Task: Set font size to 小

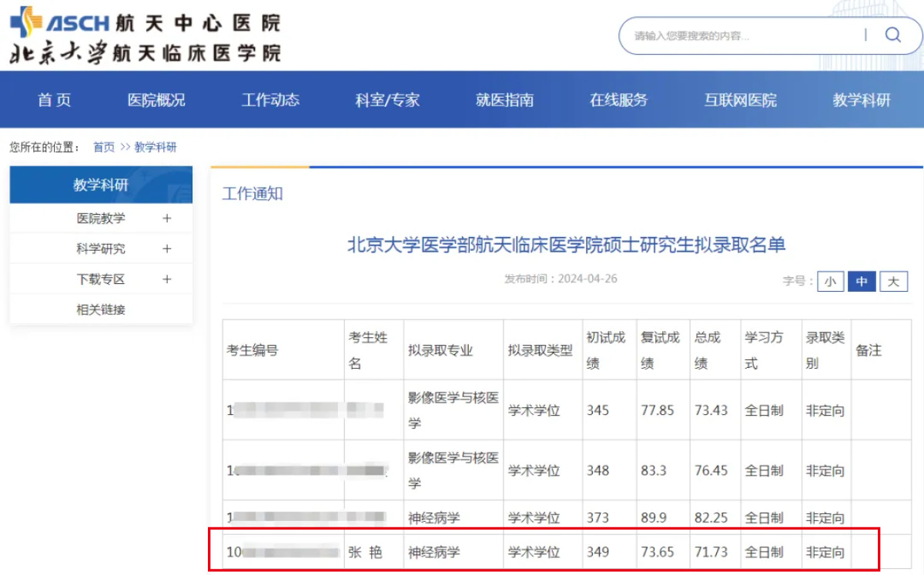Action: click(830, 282)
